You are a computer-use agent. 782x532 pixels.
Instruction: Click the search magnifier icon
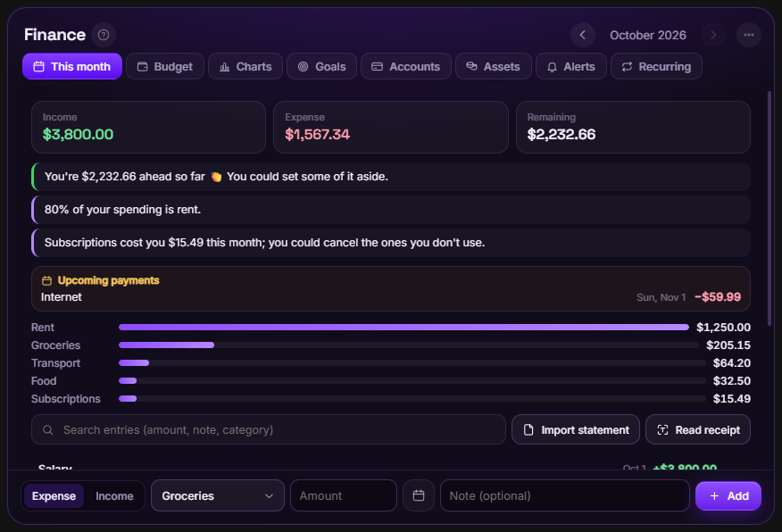(x=48, y=429)
